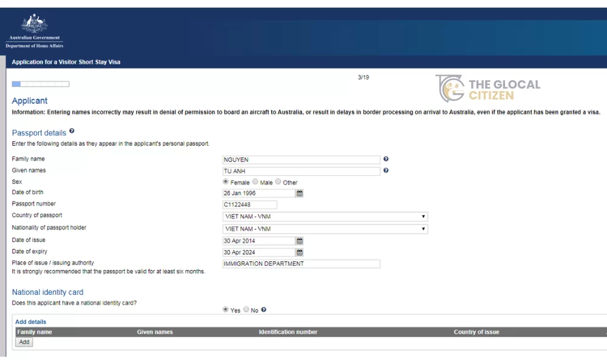Open calendar picker for Date of birth
This screenshot has height=364, width=607.
point(299,194)
